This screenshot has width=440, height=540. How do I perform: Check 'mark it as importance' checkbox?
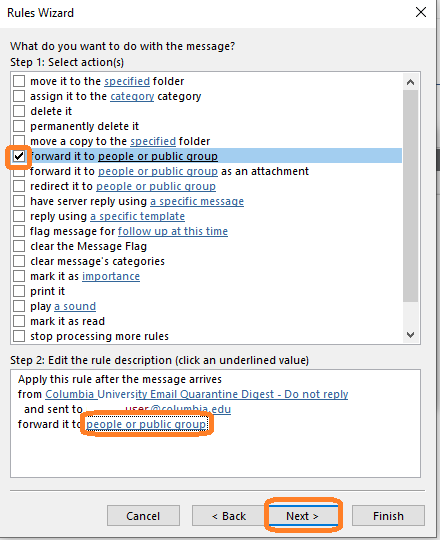coord(19,276)
